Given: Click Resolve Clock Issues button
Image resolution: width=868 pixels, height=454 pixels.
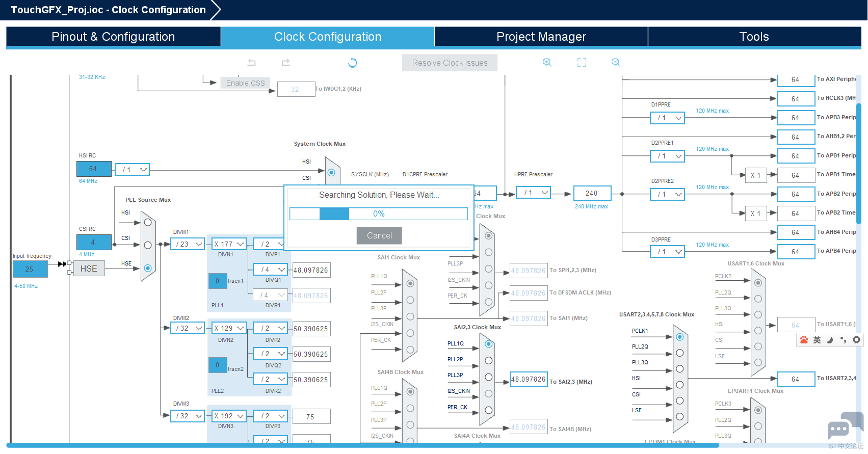Looking at the screenshot, I should click(x=450, y=63).
